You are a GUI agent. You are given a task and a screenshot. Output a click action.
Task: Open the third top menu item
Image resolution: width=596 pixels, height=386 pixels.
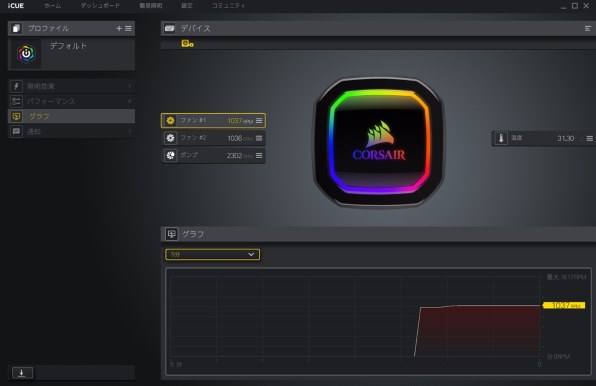click(x=151, y=6)
